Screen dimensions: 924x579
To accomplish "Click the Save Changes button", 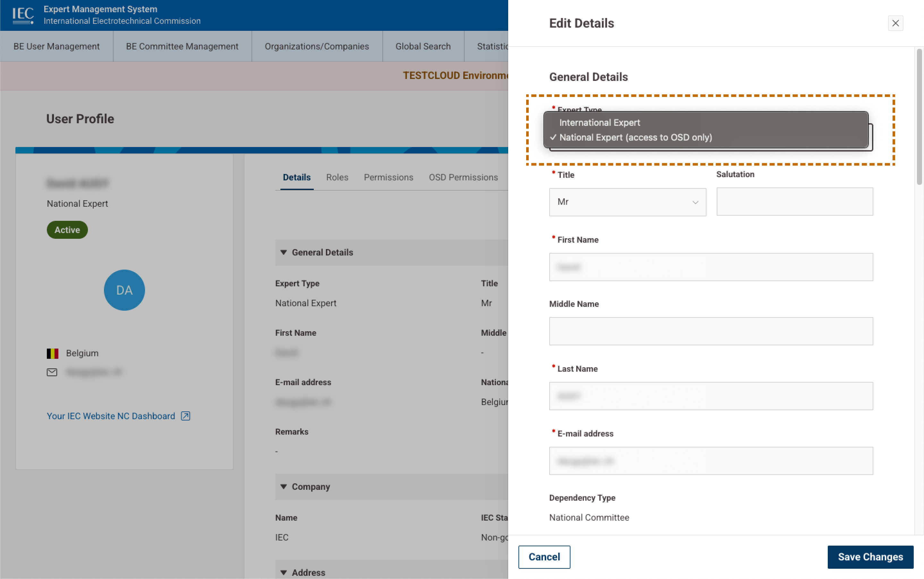I will tap(870, 557).
